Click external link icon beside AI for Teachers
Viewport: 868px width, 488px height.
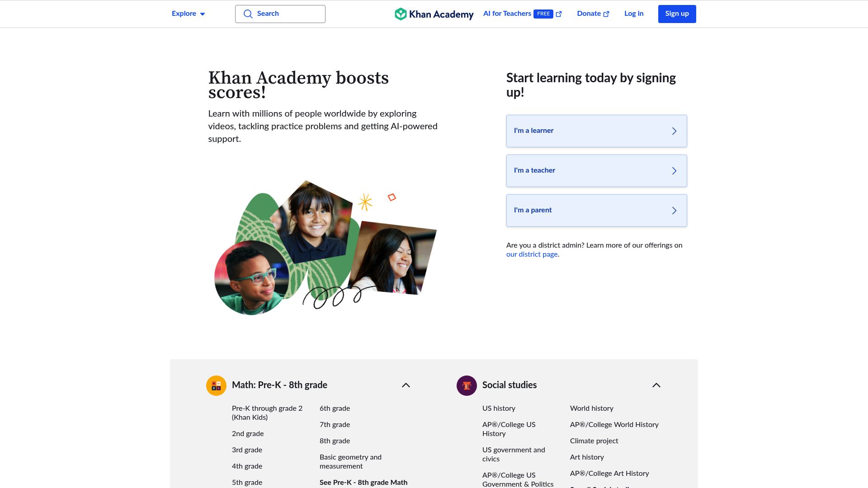(559, 14)
